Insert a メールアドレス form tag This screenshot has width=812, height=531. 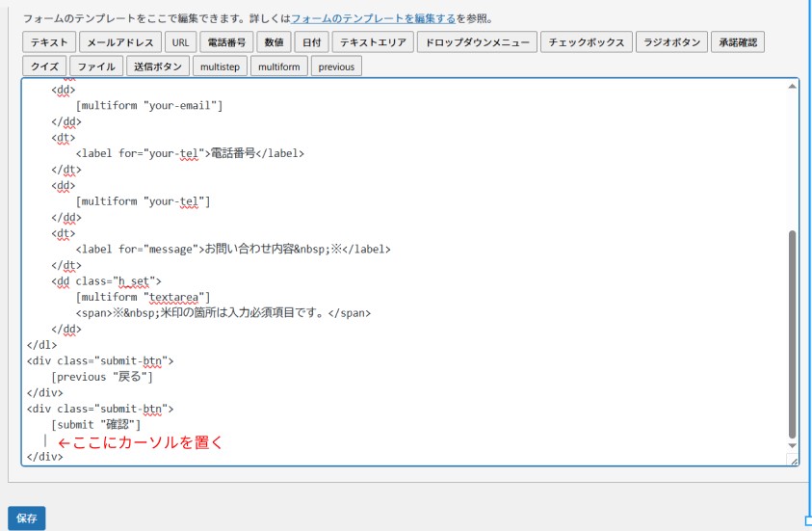[x=119, y=42]
